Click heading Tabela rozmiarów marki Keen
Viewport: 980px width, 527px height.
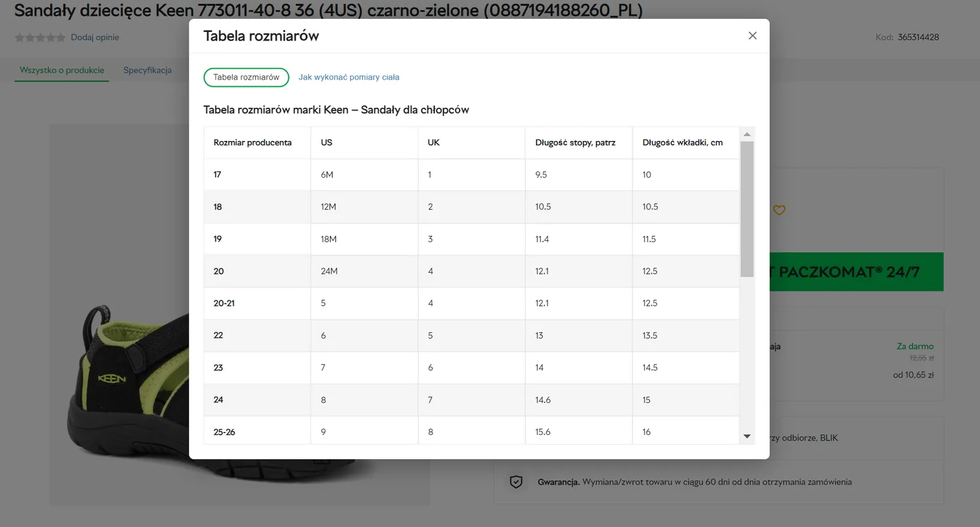tap(336, 110)
